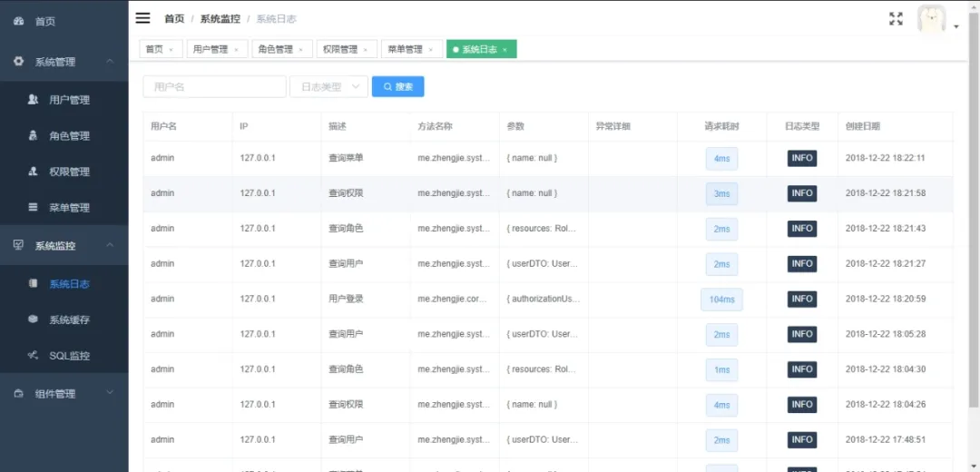Open 用户管理 in the sidebar
980x472 pixels.
[x=69, y=100]
